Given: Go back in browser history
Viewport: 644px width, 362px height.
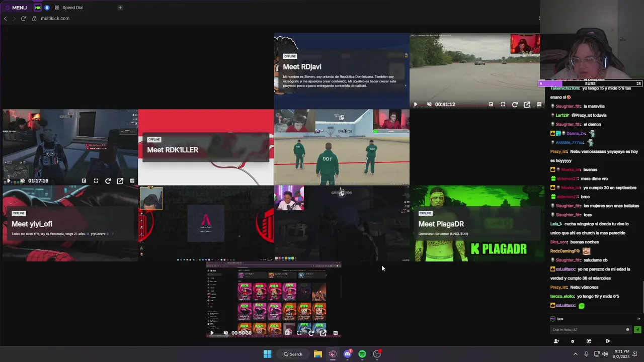Looking at the screenshot, I should [5, 19].
